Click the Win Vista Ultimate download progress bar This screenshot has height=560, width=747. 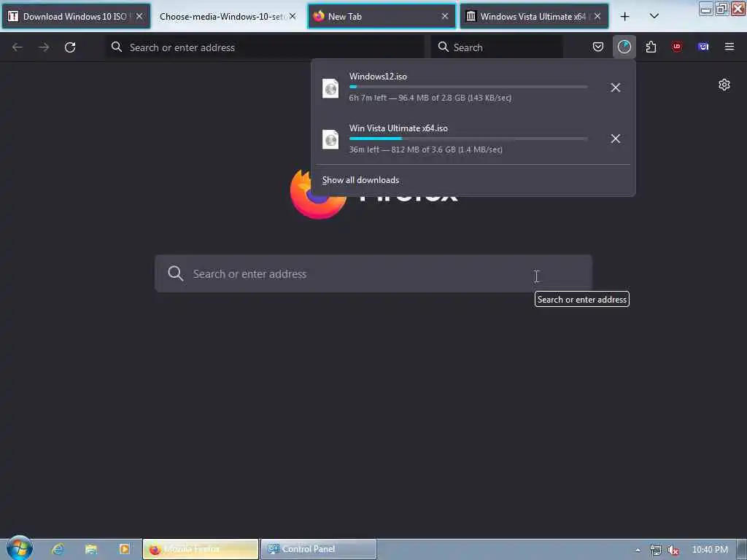[468, 139]
